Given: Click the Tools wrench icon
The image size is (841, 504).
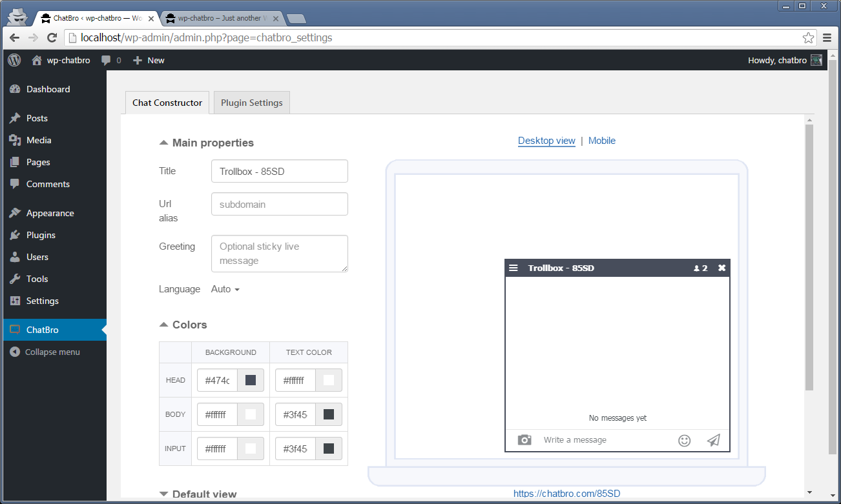Looking at the screenshot, I should point(15,279).
